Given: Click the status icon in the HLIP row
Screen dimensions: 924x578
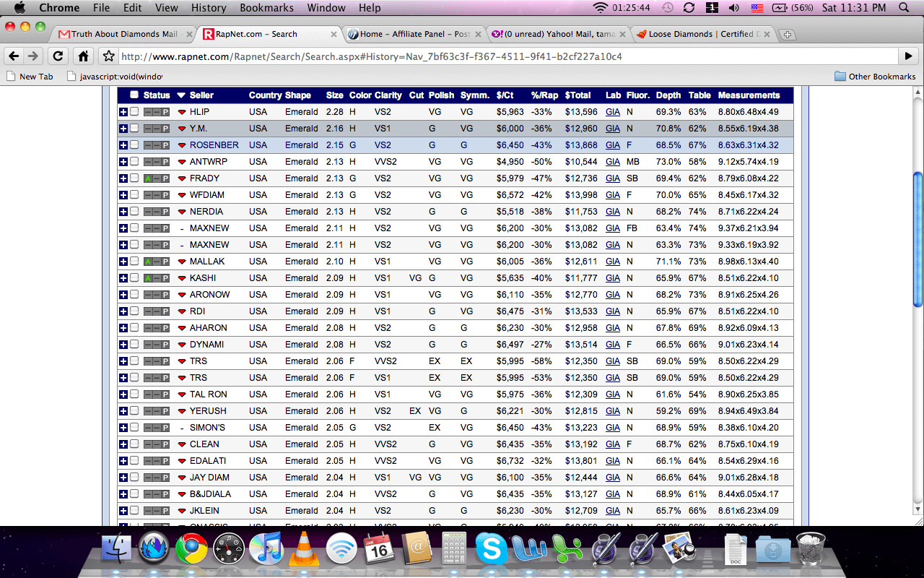Looking at the screenshot, I should click(157, 112).
